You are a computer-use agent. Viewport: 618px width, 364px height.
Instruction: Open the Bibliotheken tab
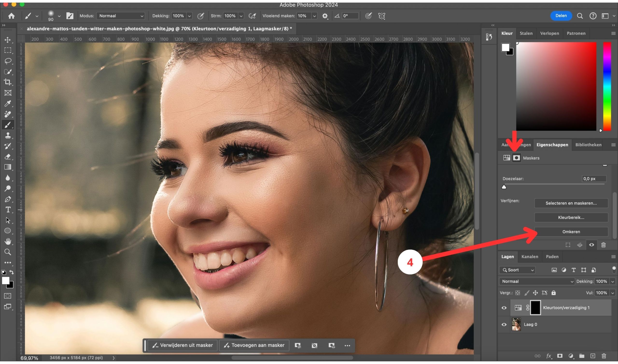(x=588, y=145)
